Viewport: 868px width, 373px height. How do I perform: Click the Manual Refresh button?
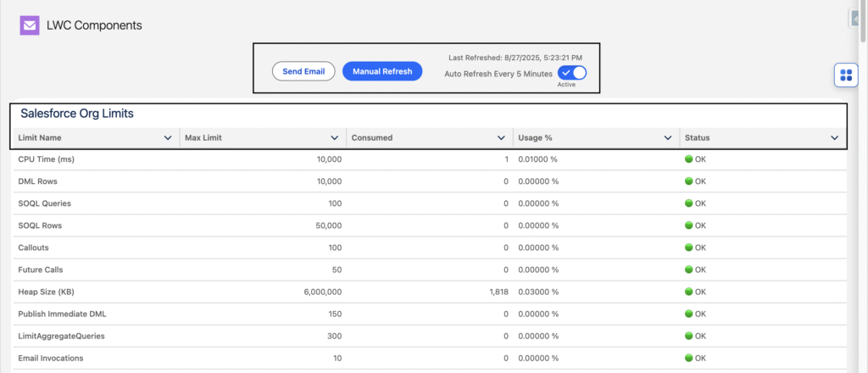(x=382, y=72)
